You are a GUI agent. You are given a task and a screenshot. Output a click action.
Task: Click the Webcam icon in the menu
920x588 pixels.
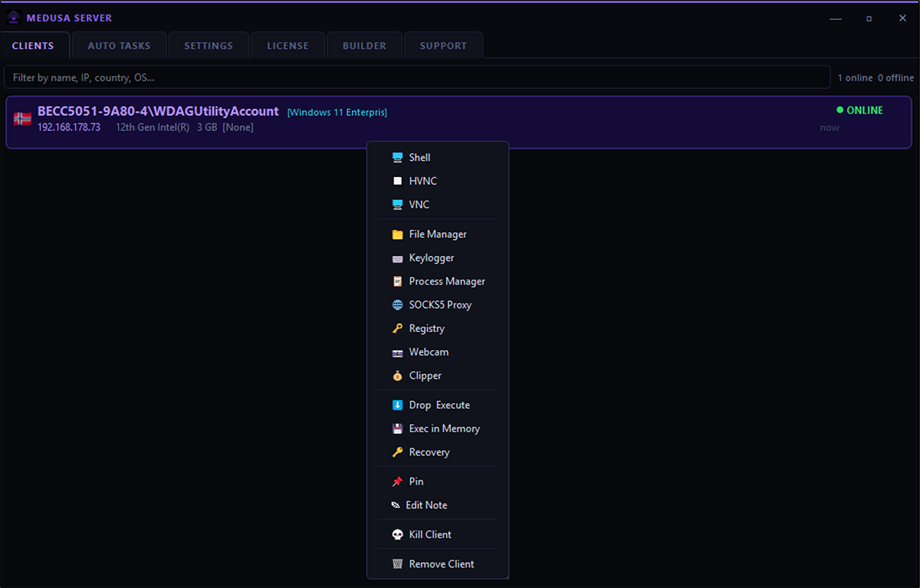tap(397, 353)
